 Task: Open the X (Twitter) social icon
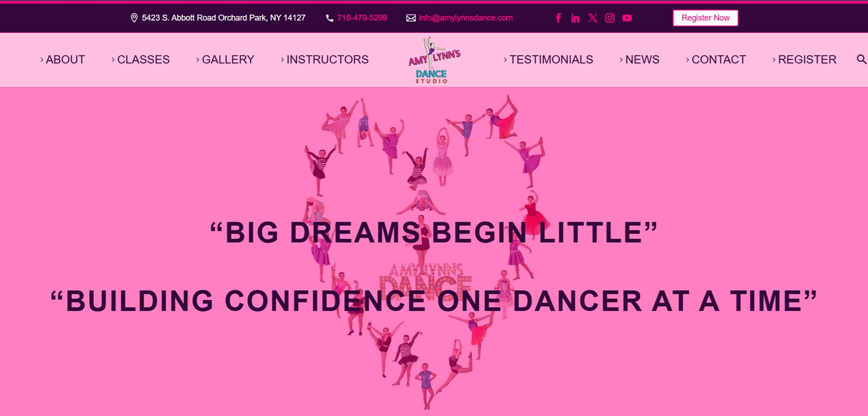593,18
